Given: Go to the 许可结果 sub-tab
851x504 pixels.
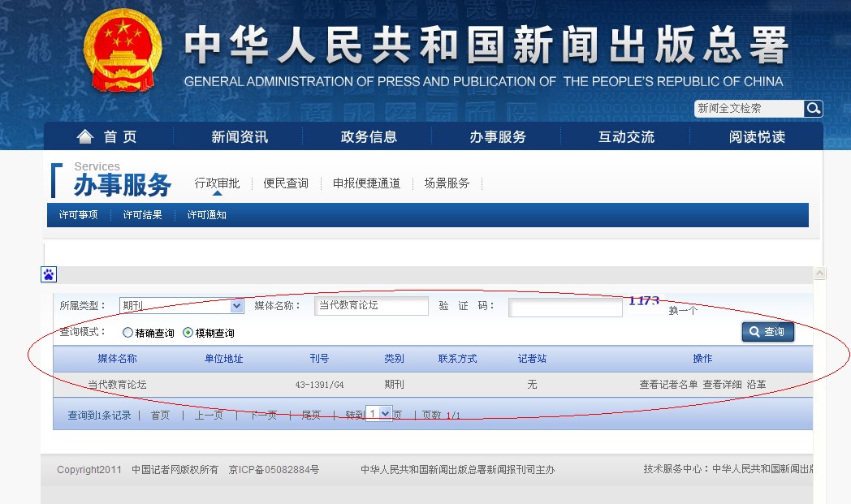Looking at the screenshot, I should (143, 215).
